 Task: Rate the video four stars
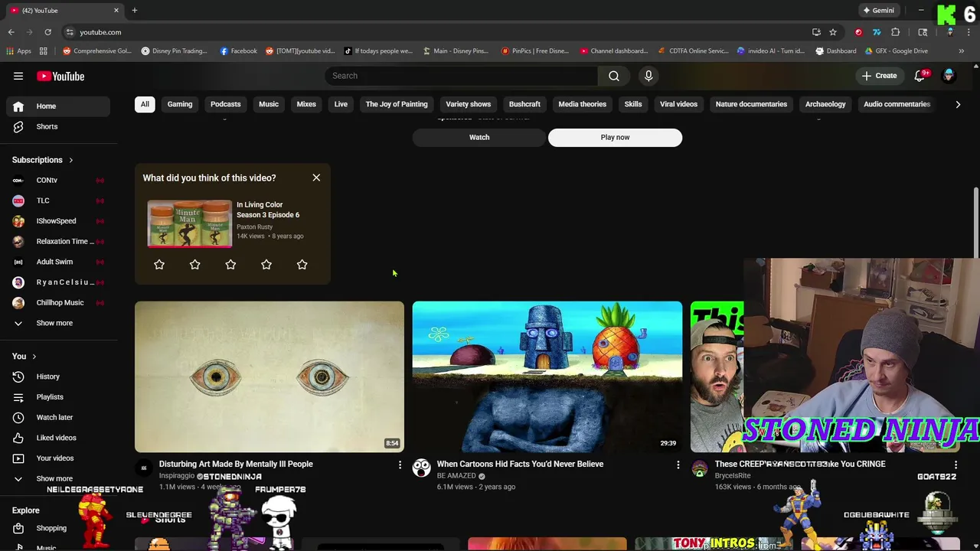tap(266, 265)
